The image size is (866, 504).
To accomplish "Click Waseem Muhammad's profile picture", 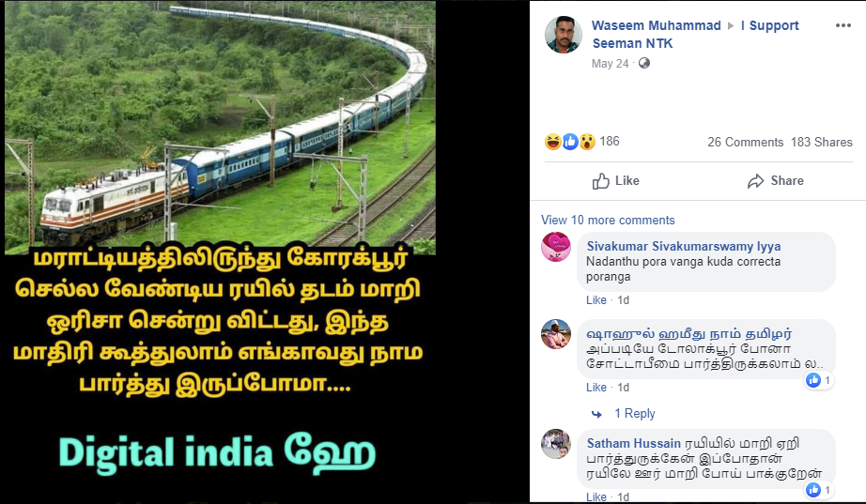I will [564, 35].
